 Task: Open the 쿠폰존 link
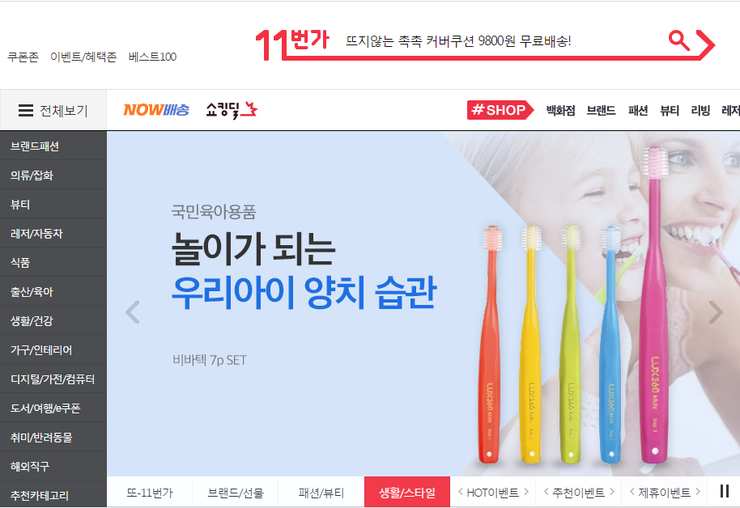(23, 57)
